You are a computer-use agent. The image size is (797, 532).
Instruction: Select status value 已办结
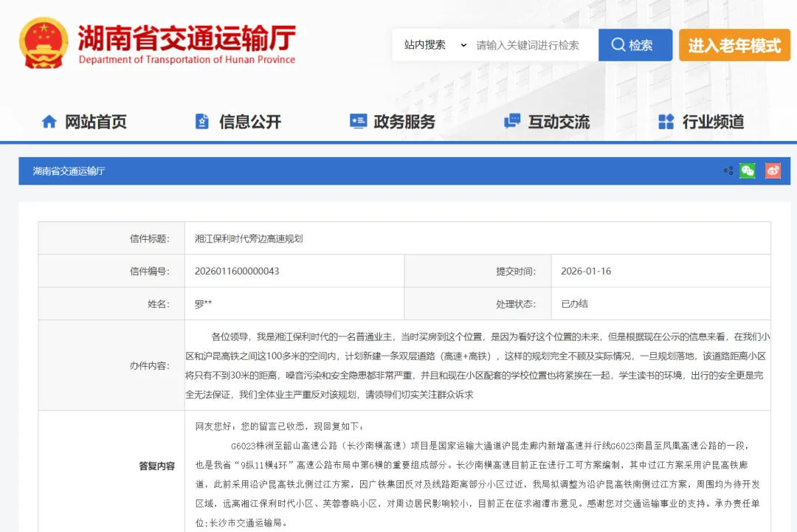(574, 304)
